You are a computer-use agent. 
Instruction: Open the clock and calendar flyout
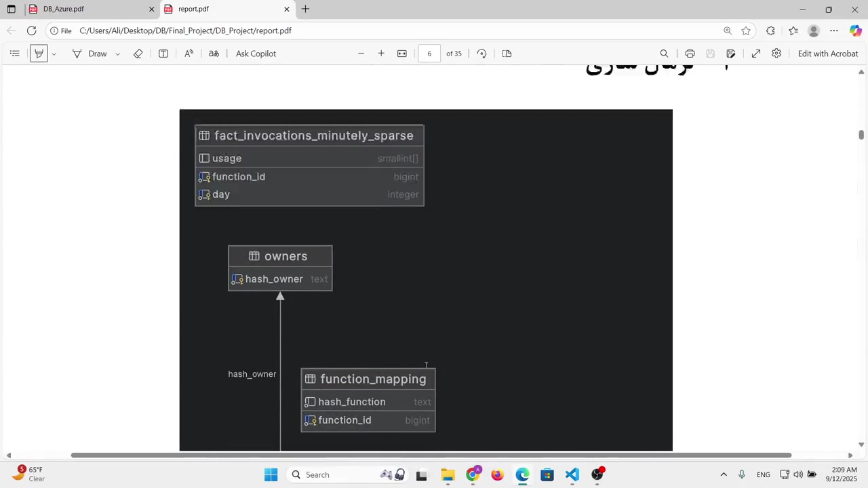pos(841,474)
